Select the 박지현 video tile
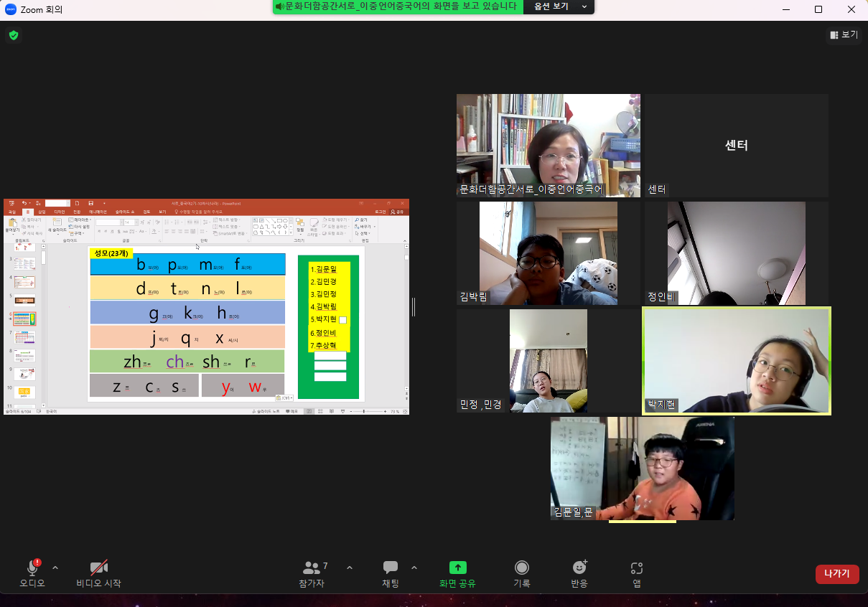The width and height of the screenshot is (868, 607). [x=737, y=361]
